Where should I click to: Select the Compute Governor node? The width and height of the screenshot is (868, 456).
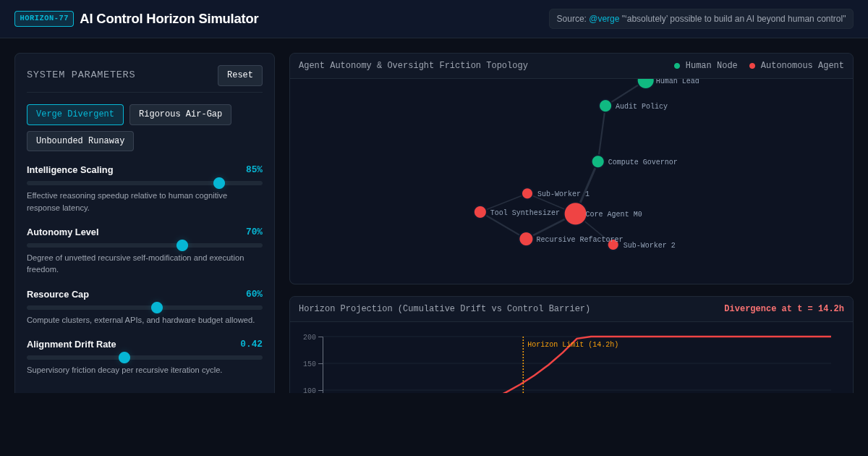click(x=597, y=161)
